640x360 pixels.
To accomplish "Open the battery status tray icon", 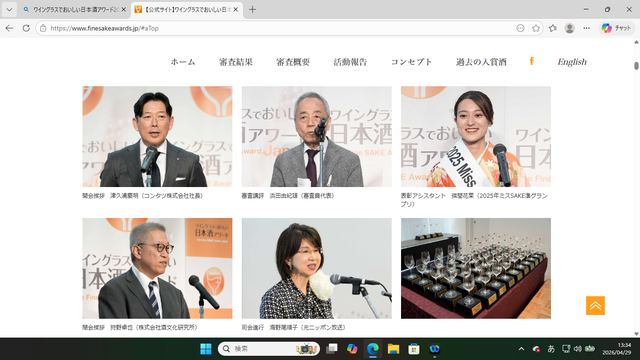I will coord(590,349).
